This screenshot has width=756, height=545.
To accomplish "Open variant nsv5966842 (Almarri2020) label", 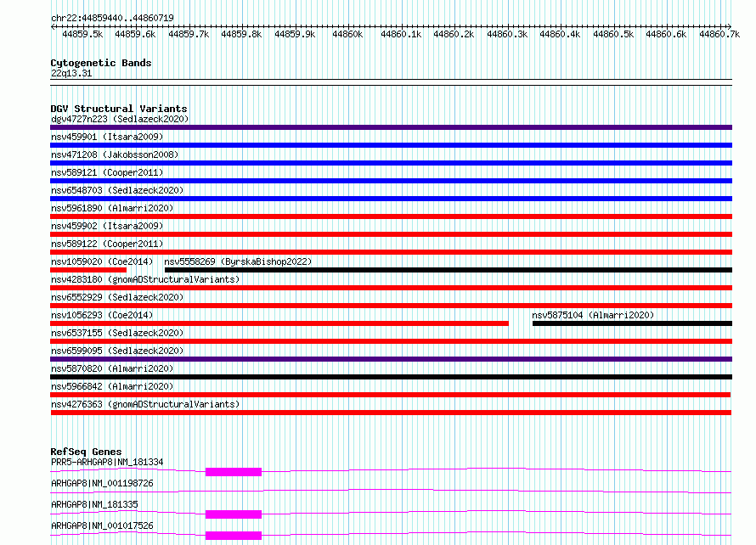I will (x=112, y=386).
